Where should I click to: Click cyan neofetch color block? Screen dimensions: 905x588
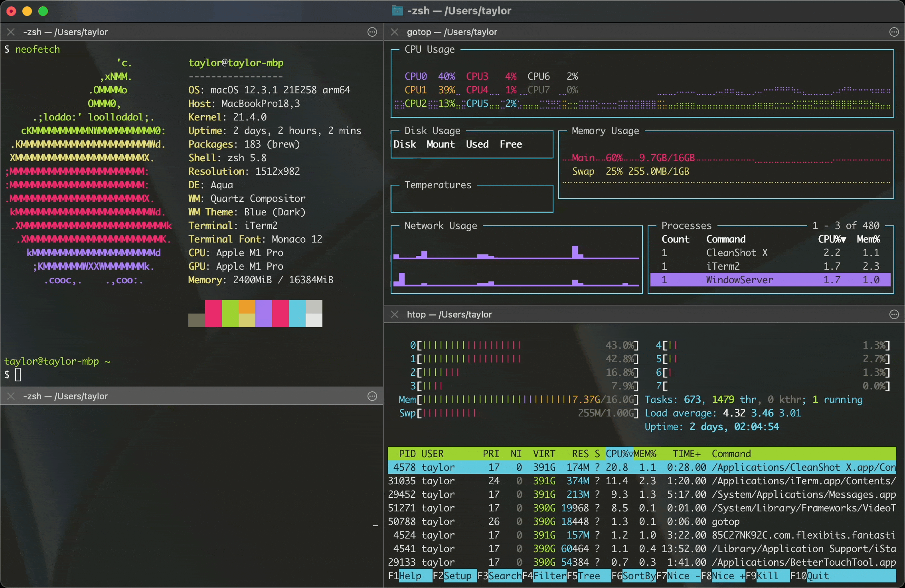(x=297, y=314)
